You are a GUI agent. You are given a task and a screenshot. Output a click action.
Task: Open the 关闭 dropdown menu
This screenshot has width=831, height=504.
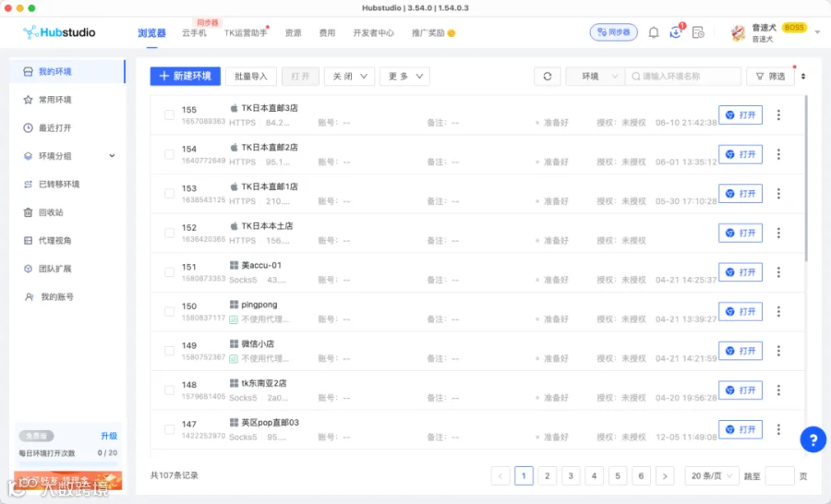coord(349,77)
